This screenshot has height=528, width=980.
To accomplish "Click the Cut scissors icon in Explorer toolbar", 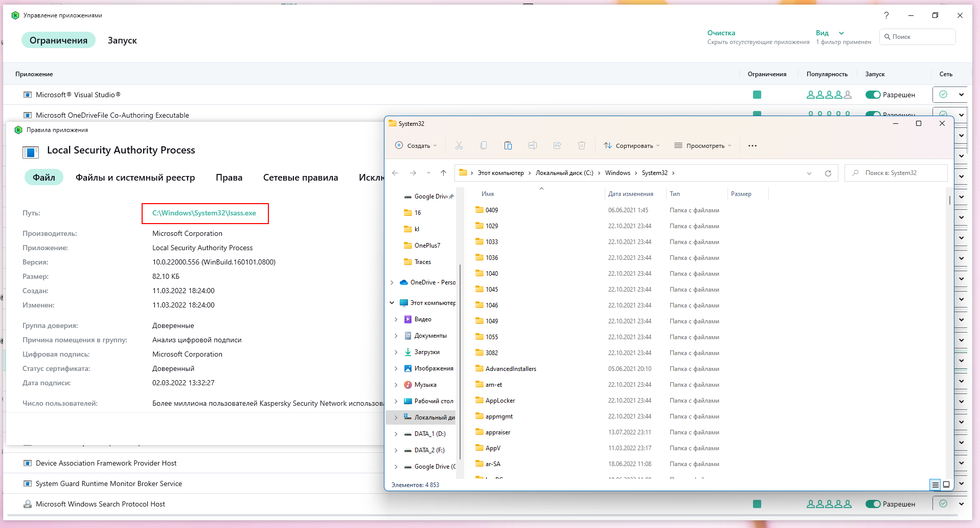I will (459, 146).
